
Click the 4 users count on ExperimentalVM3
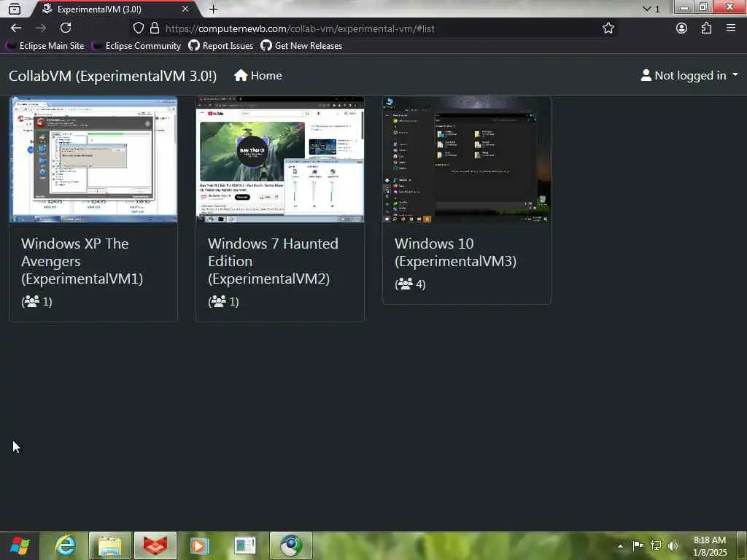[x=410, y=284]
